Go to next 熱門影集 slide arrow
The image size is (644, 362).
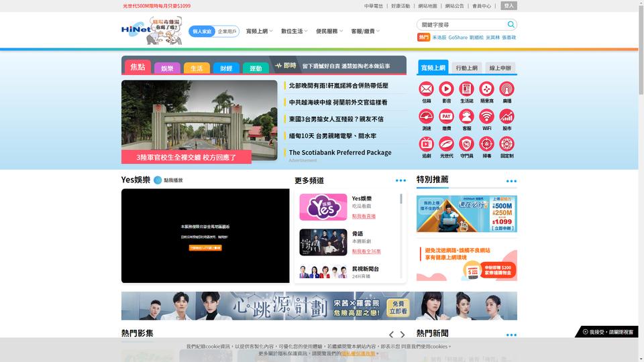402,335
